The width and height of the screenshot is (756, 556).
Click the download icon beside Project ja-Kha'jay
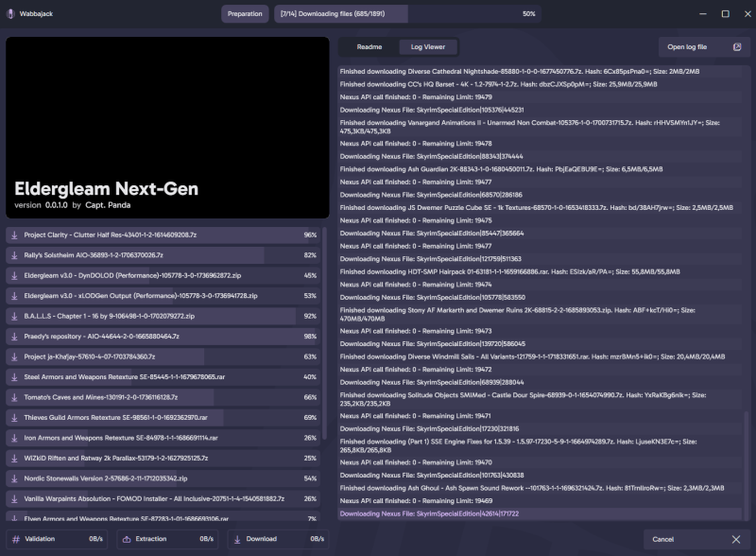click(x=14, y=356)
